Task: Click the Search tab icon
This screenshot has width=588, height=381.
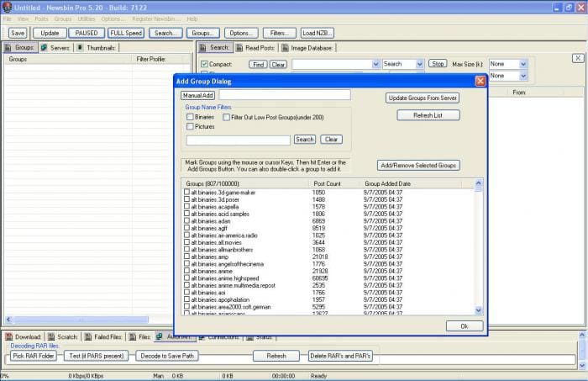Action: click(x=202, y=48)
